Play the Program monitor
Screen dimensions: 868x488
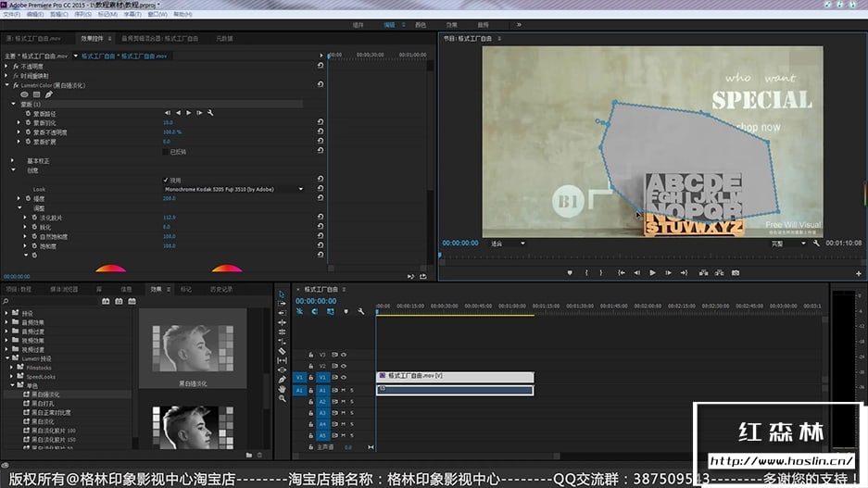pyautogui.click(x=653, y=273)
